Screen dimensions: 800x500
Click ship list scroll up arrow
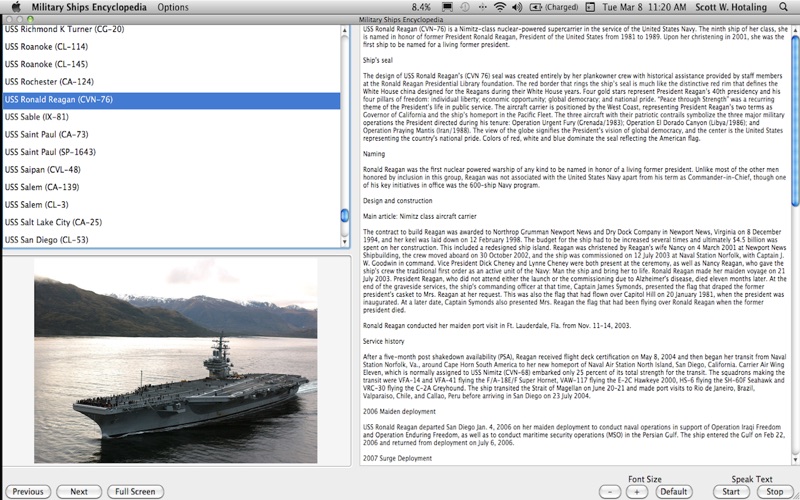click(x=344, y=31)
